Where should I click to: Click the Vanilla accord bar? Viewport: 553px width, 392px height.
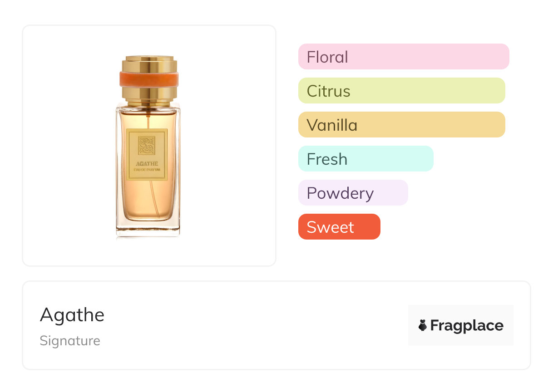coord(401,125)
